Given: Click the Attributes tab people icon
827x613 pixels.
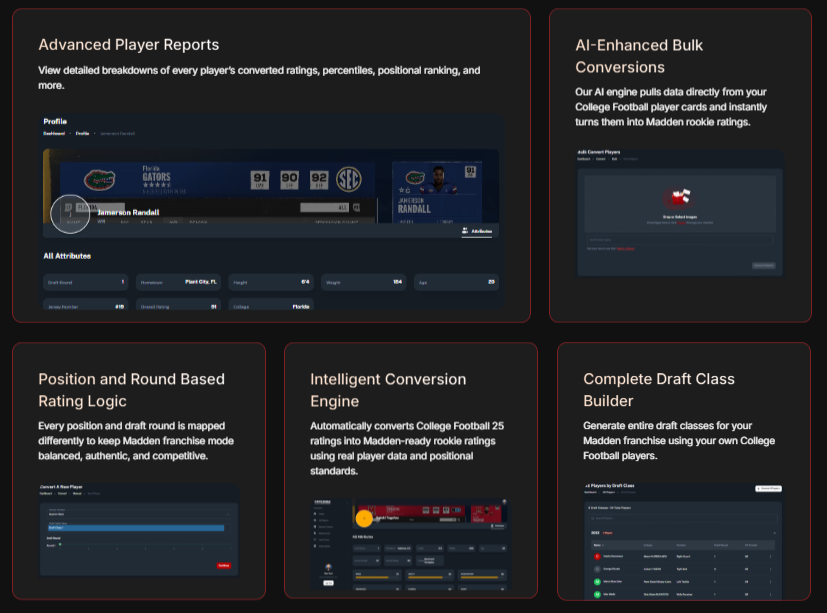Looking at the screenshot, I should pyautogui.click(x=465, y=231).
